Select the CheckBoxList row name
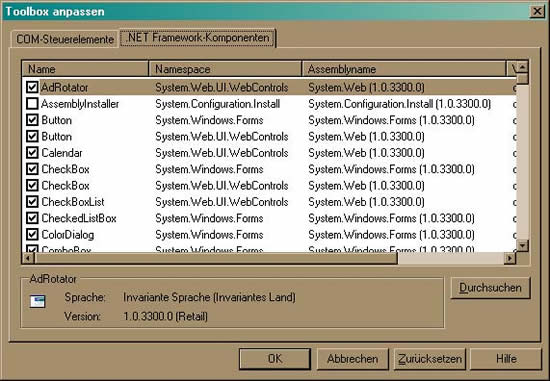 tap(73, 202)
